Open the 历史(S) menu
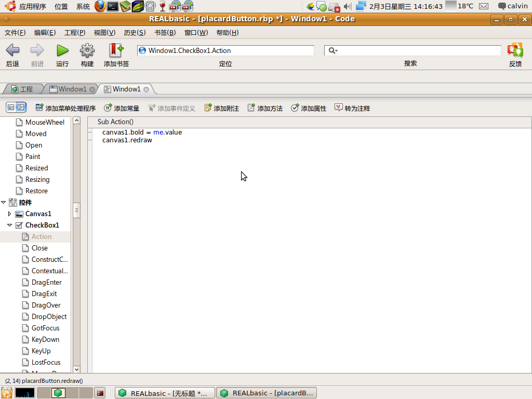 coord(135,33)
